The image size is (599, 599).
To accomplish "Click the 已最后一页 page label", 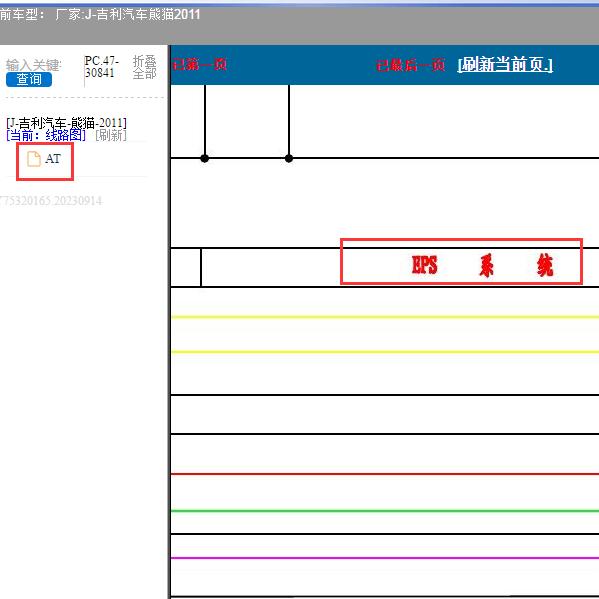I will click(x=410, y=65).
